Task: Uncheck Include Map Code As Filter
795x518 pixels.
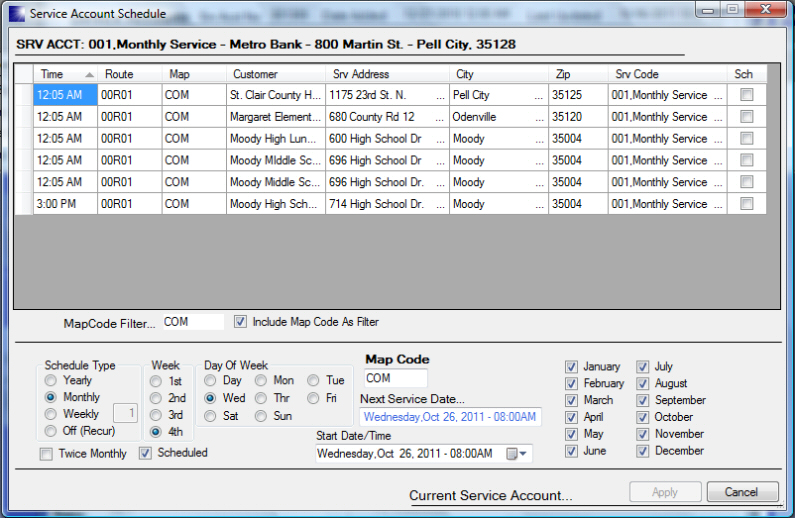Action: [x=240, y=322]
